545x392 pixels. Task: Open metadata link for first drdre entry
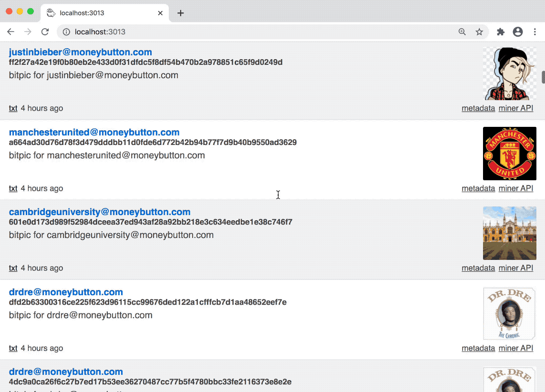[478, 349]
